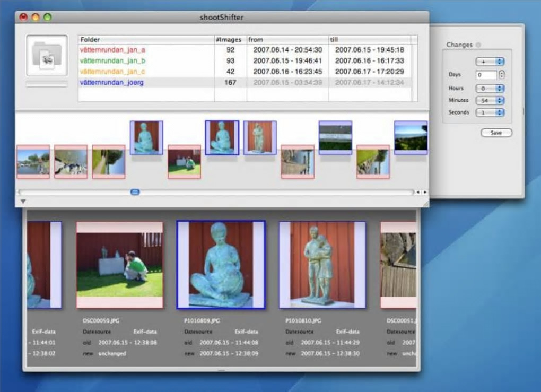Select folder vätternrundan_jan_c row

point(245,72)
